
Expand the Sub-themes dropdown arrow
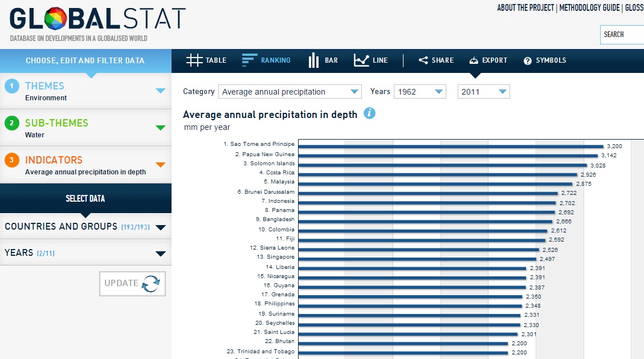click(x=161, y=128)
